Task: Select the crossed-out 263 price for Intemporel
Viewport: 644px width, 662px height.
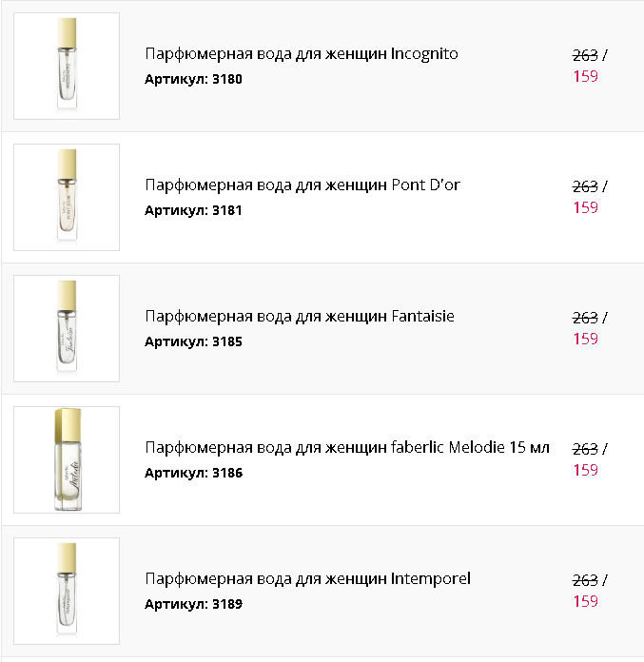Action: click(x=585, y=580)
